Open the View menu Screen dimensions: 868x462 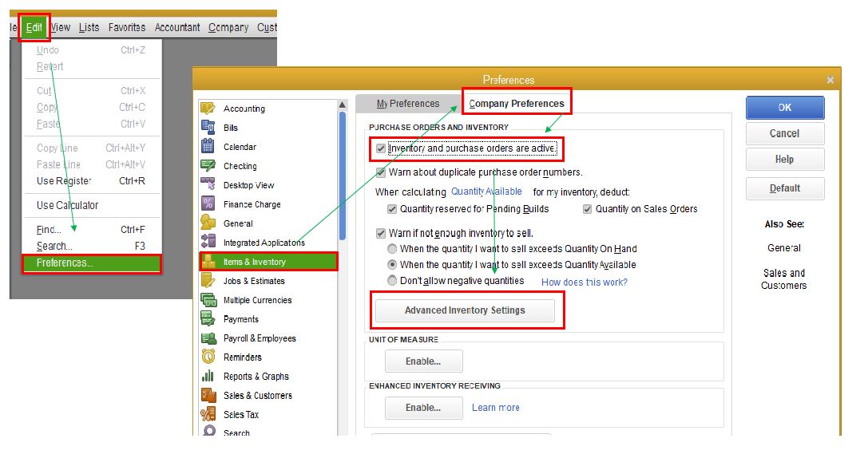coord(61,27)
